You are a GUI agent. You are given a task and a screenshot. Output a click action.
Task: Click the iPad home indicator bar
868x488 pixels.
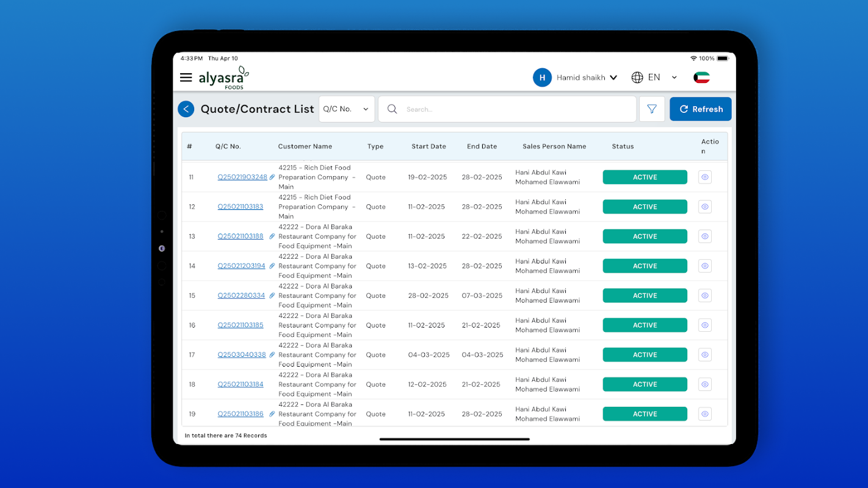pos(455,439)
